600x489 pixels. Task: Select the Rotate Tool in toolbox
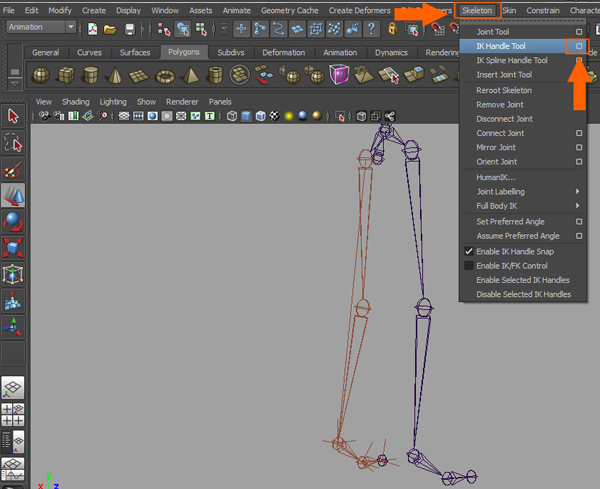(x=13, y=222)
